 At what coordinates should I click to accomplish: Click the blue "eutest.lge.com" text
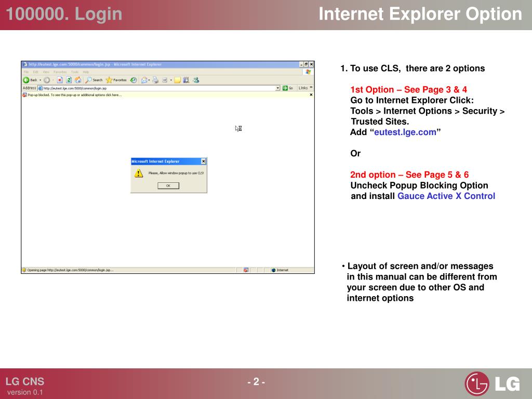405,132
